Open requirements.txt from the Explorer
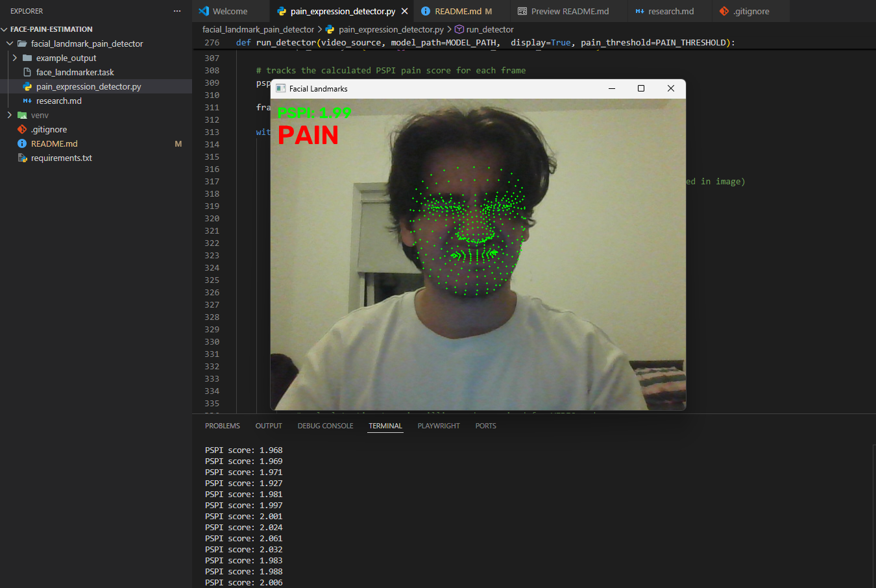The height and width of the screenshot is (588, 876). (62, 158)
